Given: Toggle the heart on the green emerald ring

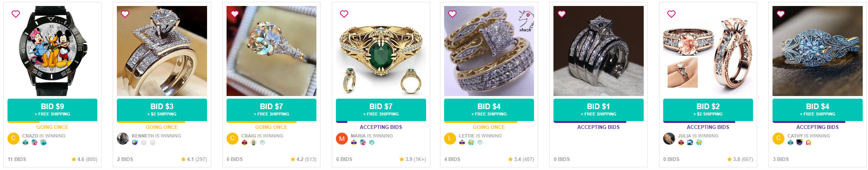Looking at the screenshot, I should coord(344,14).
